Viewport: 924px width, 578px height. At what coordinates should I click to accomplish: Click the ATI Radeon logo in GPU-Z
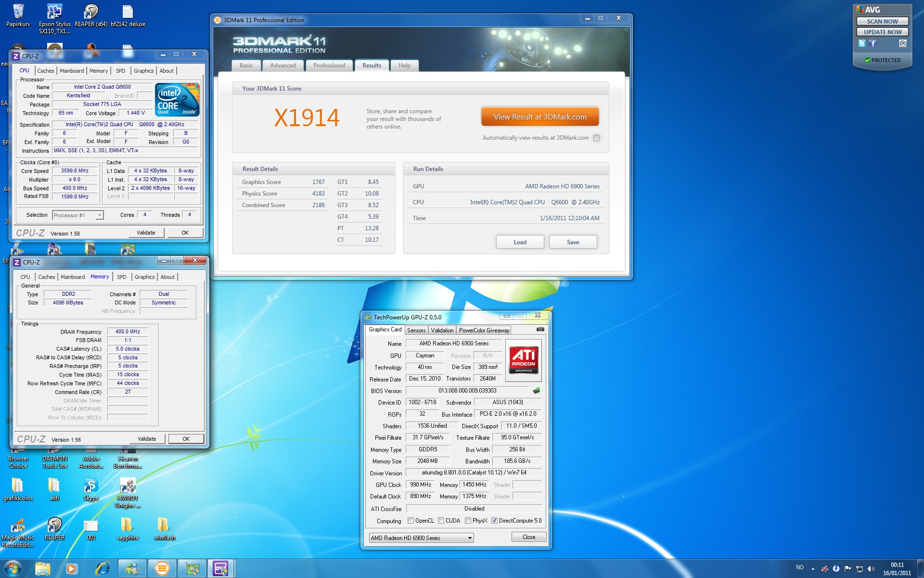click(524, 360)
